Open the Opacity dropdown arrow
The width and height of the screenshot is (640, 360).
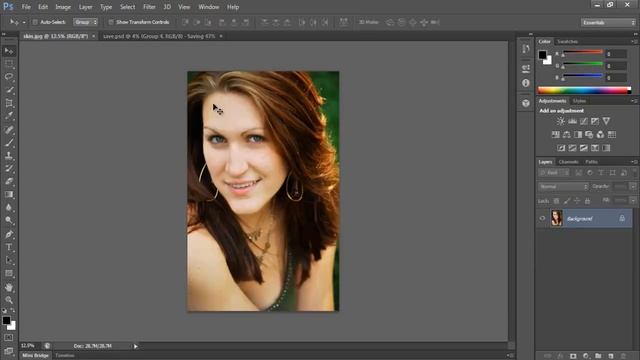(x=633, y=187)
